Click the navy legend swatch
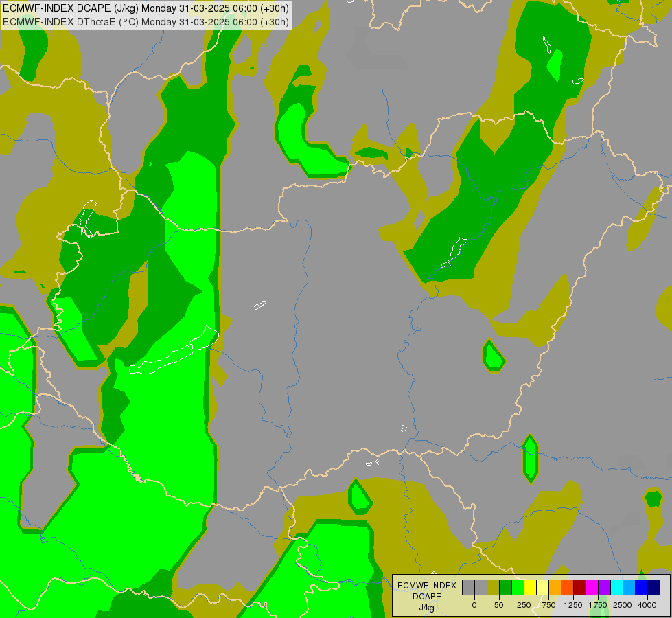 pyautogui.click(x=654, y=588)
